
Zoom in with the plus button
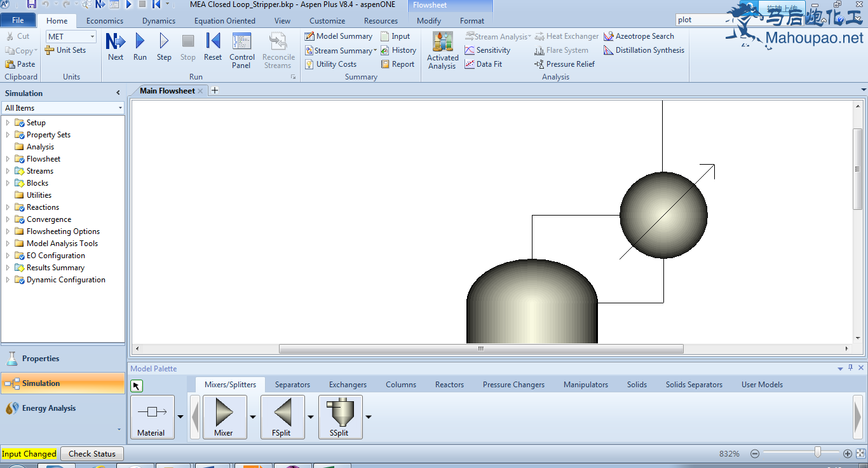pos(847,454)
